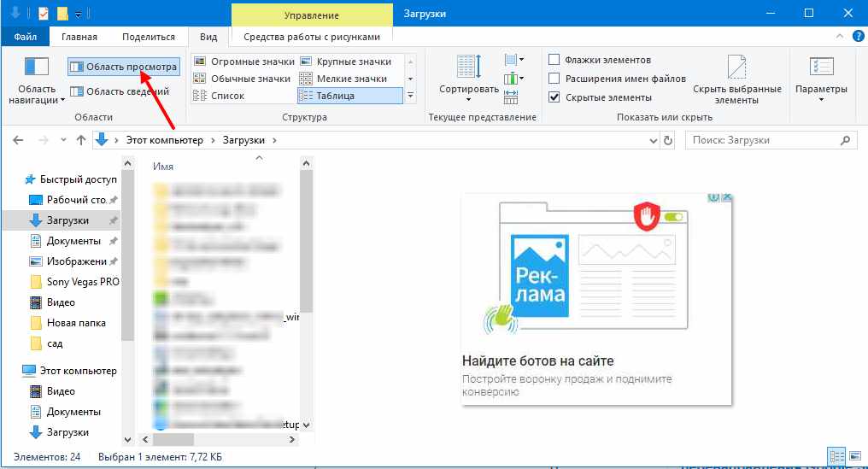
Task: Click the Quick Access Toolbar properties icon
Action: click(x=44, y=14)
